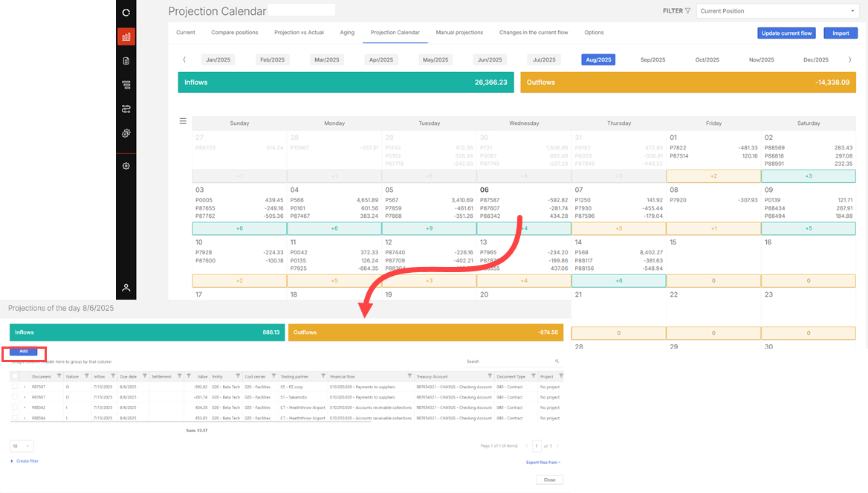This screenshot has height=493, width=868.
Task: Open the page size dropdown showing 10
Action: point(22,445)
